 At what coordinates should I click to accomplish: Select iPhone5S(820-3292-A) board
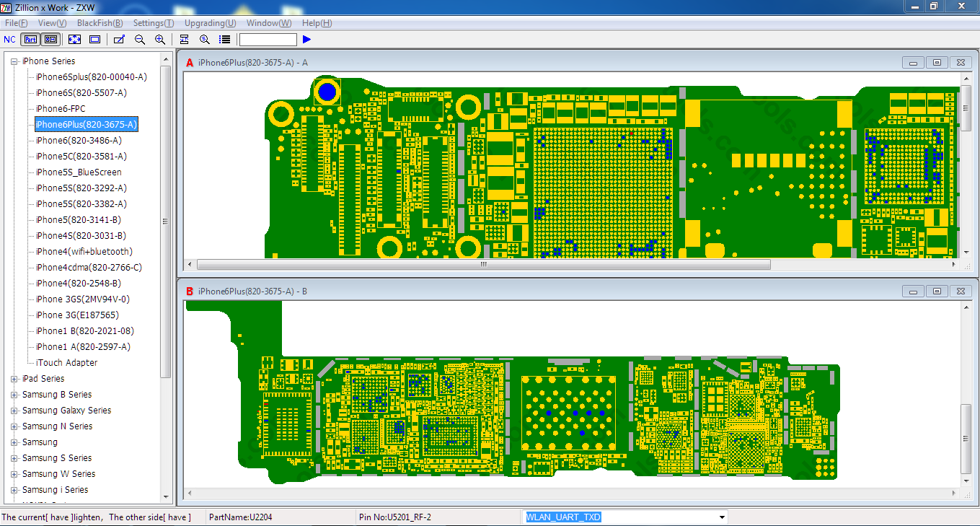[x=81, y=188]
